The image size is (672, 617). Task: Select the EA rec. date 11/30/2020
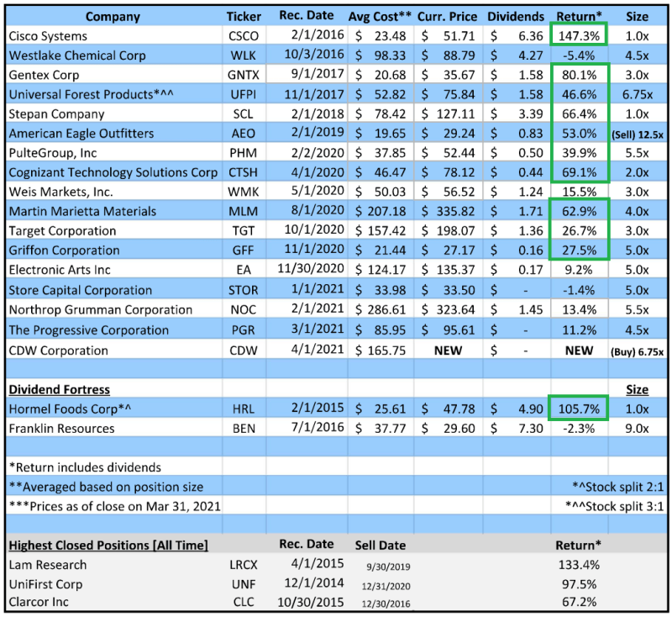click(x=311, y=268)
